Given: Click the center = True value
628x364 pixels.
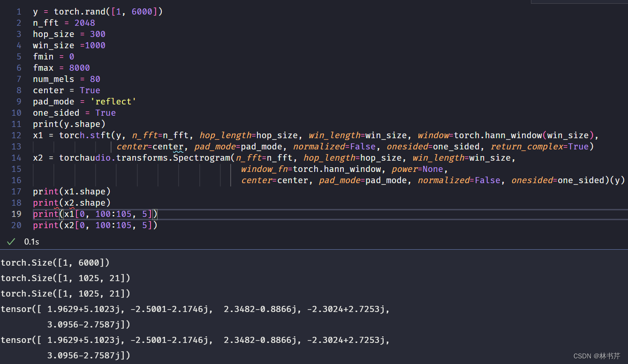Looking at the screenshot, I should point(90,90).
